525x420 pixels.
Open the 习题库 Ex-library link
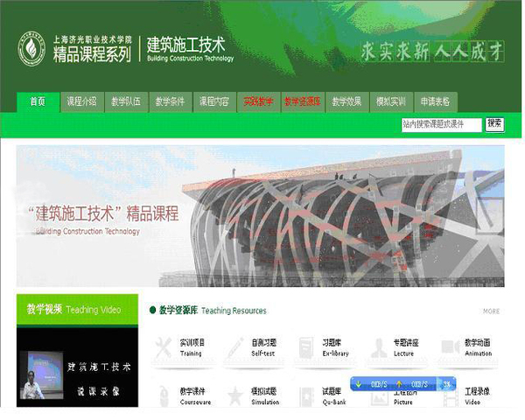pyautogui.click(x=335, y=347)
